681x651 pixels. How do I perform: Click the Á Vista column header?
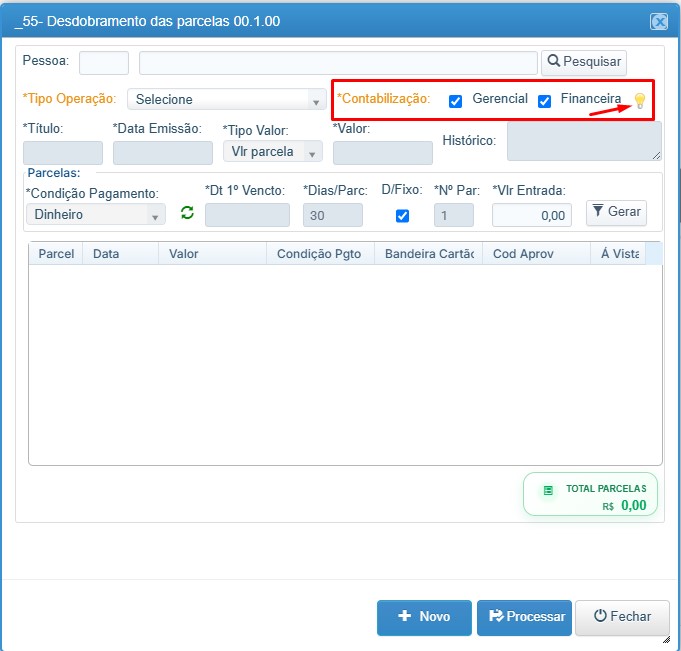(x=618, y=254)
